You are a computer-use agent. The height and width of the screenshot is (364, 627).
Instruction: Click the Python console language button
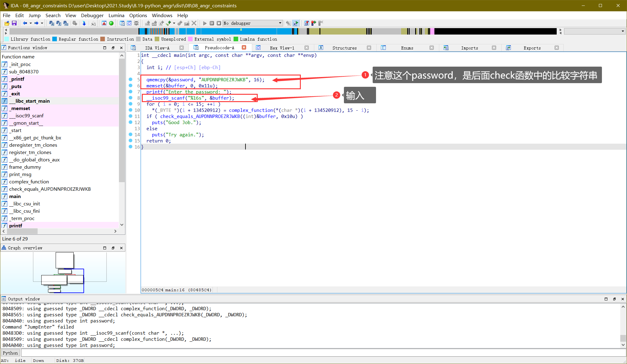tap(10, 353)
